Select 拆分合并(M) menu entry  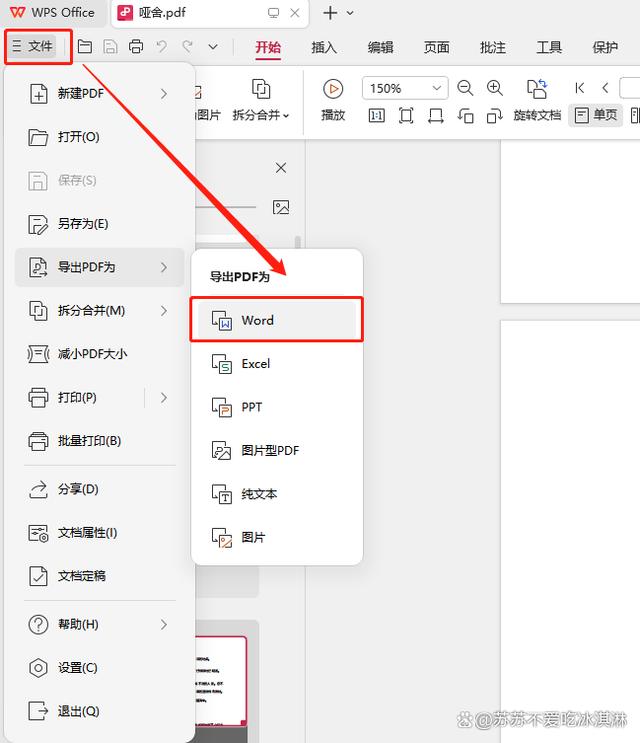tap(99, 311)
